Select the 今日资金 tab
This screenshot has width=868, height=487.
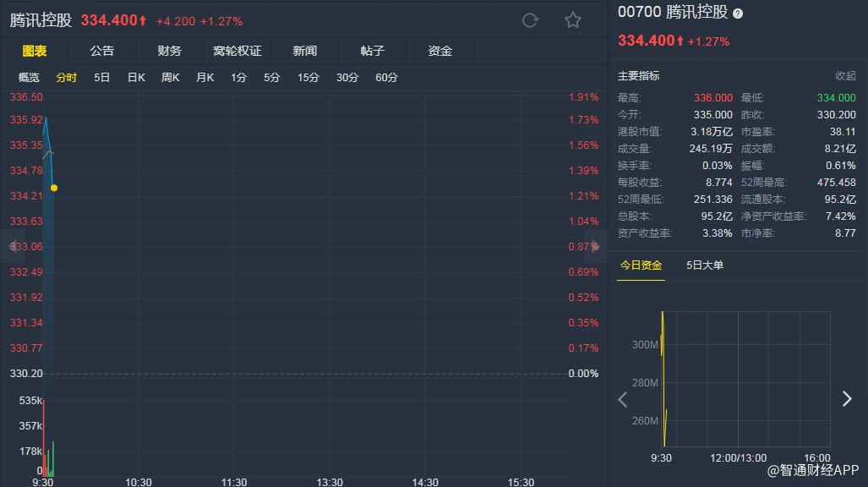(x=641, y=265)
